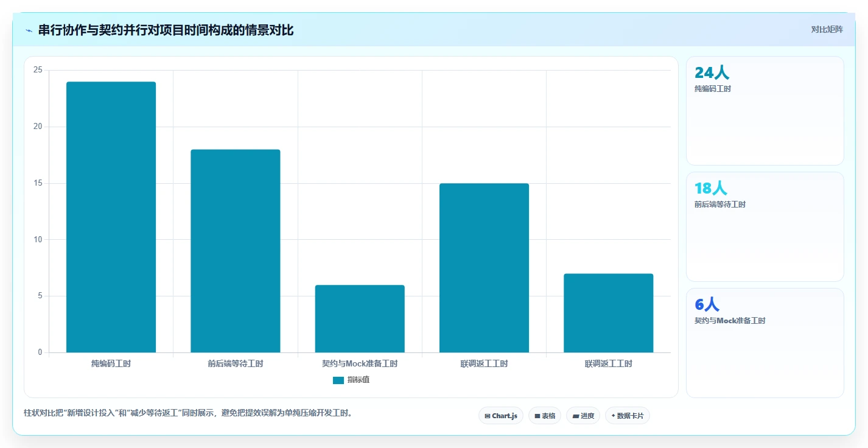Click the 前后端等待工时 bar in chart
The height and width of the screenshot is (448, 868).
click(236, 251)
